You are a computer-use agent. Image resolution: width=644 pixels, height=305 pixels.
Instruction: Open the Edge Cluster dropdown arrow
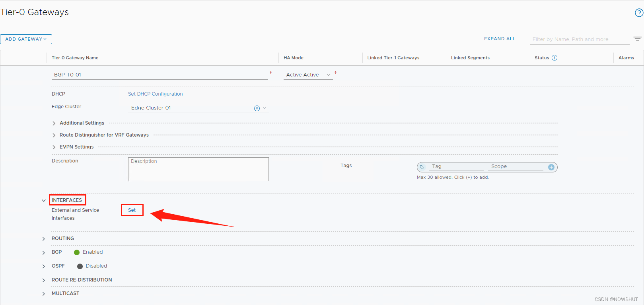click(x=265, y=108)
